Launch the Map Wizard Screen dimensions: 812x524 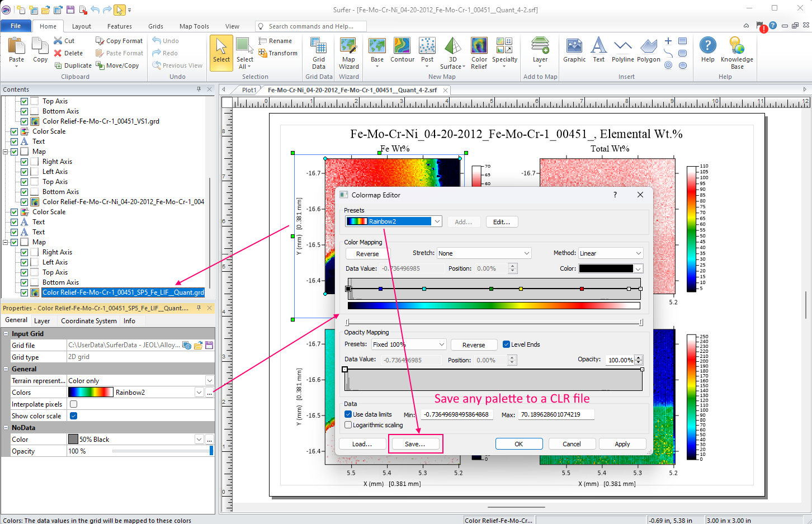coord(348,53)
